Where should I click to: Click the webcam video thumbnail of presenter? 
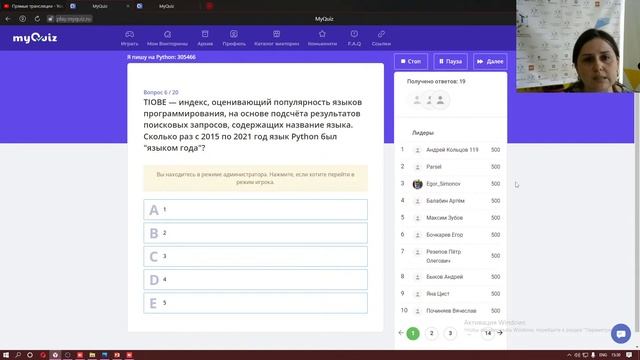[x=578, y=46]
